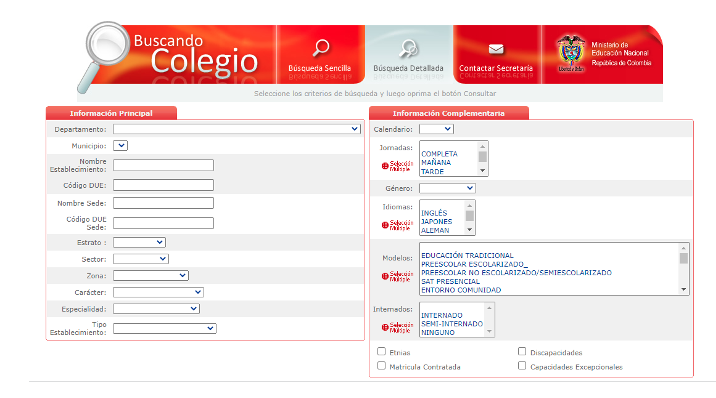Check the Discapacidades option
The image size is (716, 398).
[522, 351]
